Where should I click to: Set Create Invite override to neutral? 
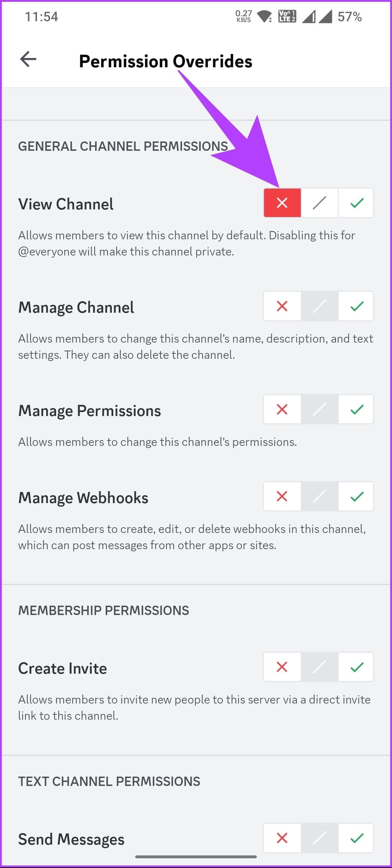coord(319,667)
